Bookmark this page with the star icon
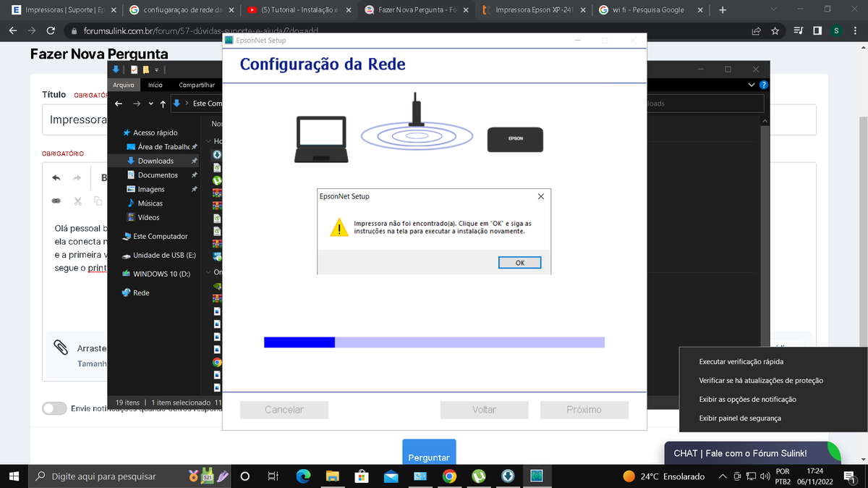 coord(775,31)
